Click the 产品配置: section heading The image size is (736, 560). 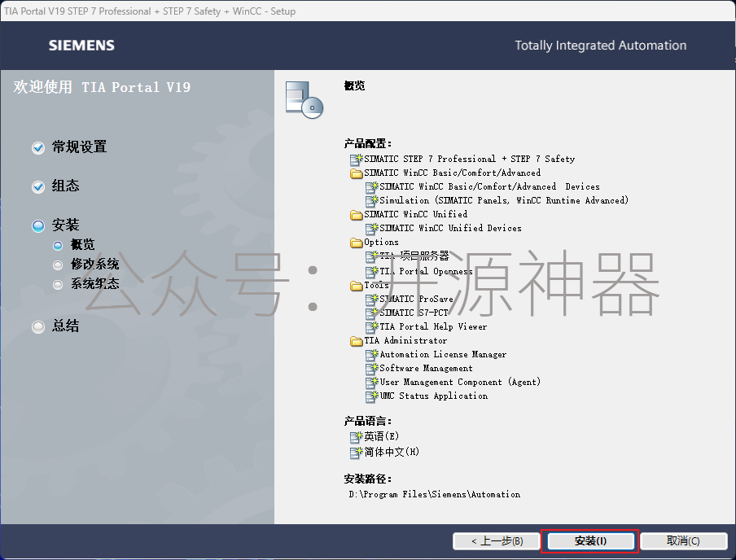[367, 143]
